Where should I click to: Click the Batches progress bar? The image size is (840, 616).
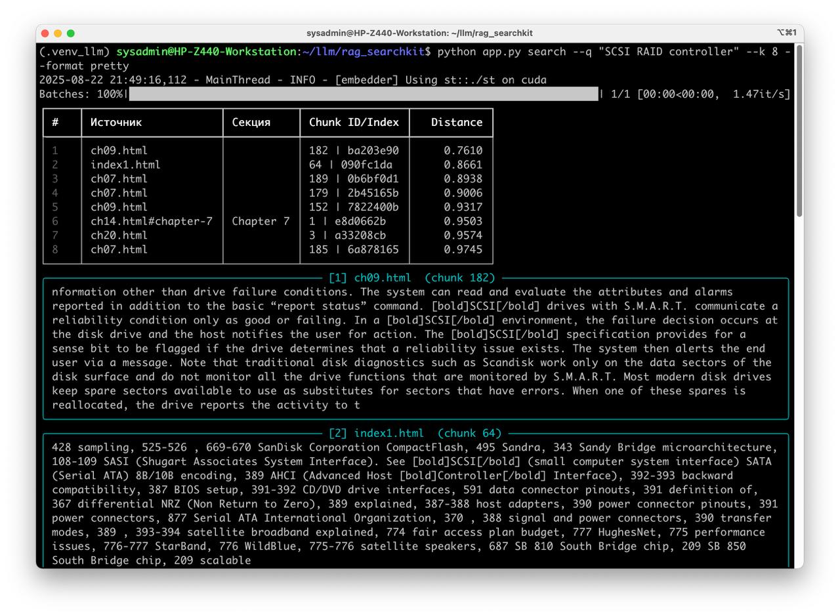[x=364, y=94]
